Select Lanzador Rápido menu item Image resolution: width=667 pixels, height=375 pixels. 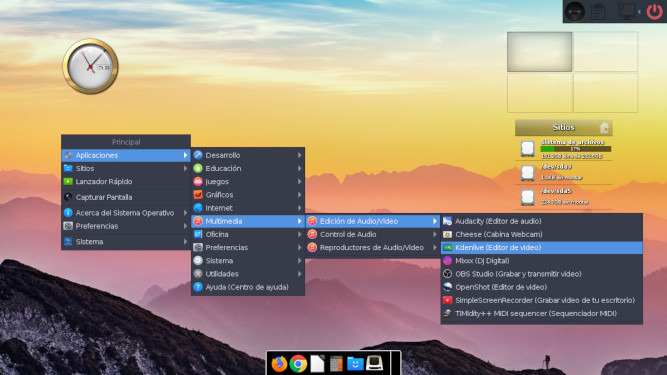pyautogui.click(x=126, y=182)
